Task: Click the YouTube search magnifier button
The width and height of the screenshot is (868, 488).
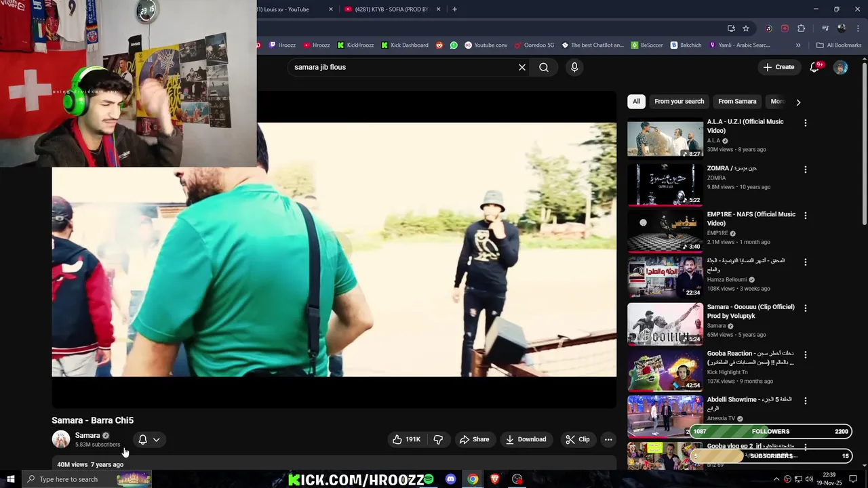Action: coord(544,67)
